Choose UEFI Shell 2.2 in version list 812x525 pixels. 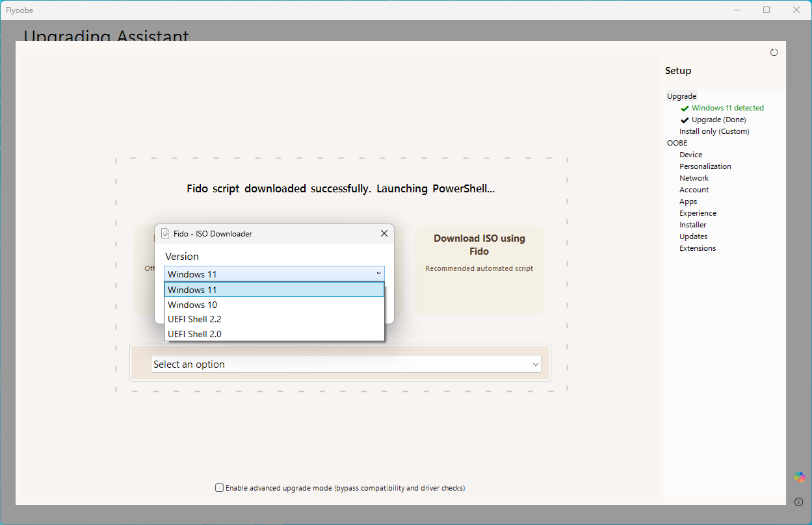click(274, 319)
